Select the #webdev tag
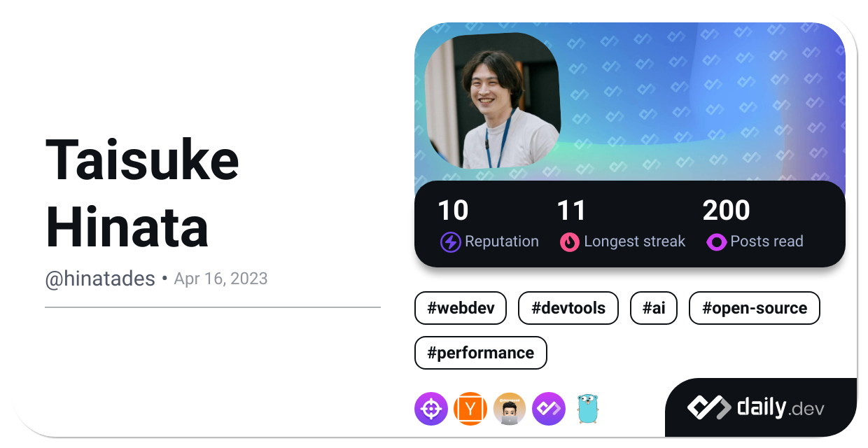Viewport: 868px width, 448px height. coord(460,308)
